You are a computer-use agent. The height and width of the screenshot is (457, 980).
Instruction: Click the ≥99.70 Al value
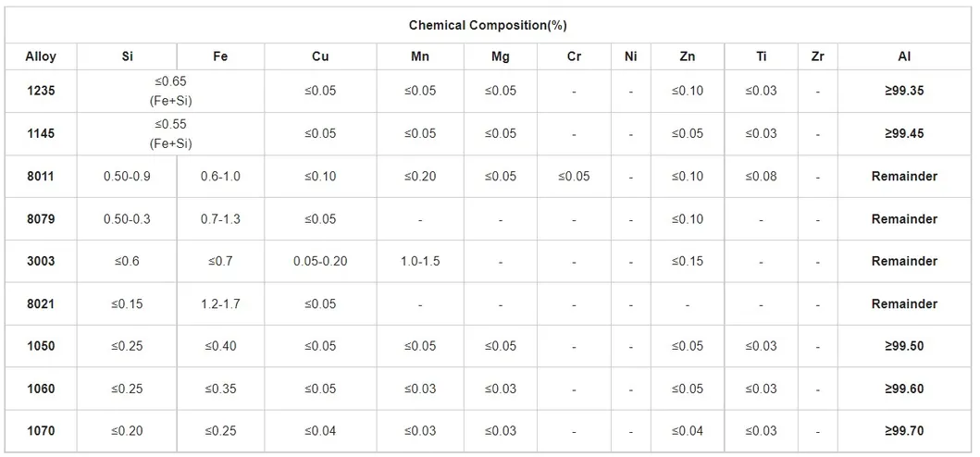(904, 431)
